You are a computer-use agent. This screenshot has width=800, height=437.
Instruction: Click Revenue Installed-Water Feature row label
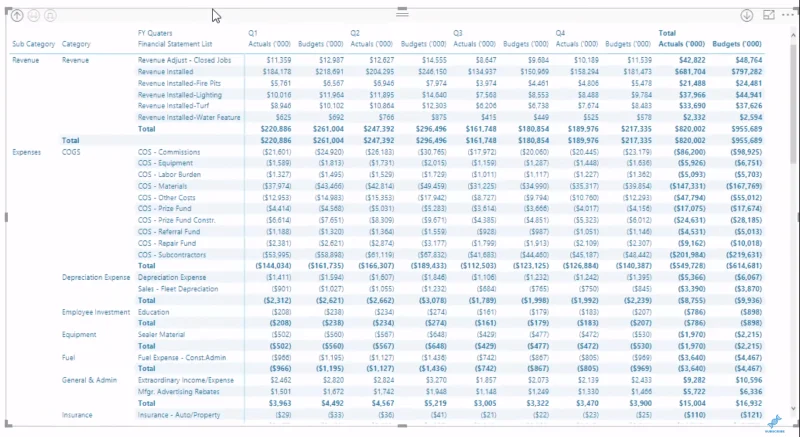(x=189, y=118)
